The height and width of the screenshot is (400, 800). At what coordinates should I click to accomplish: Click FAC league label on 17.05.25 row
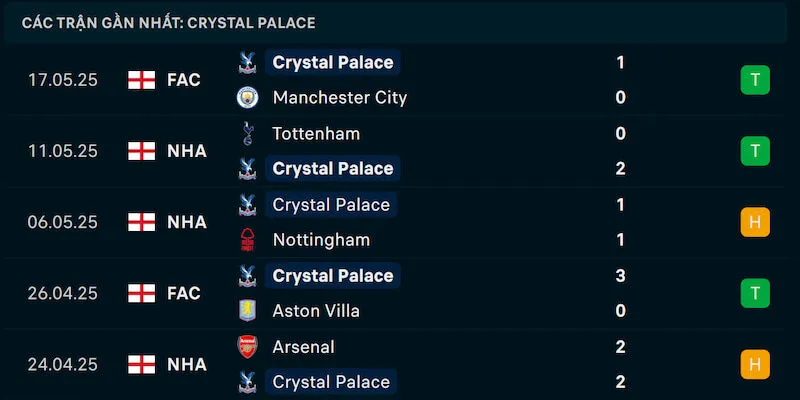[184, 80]
